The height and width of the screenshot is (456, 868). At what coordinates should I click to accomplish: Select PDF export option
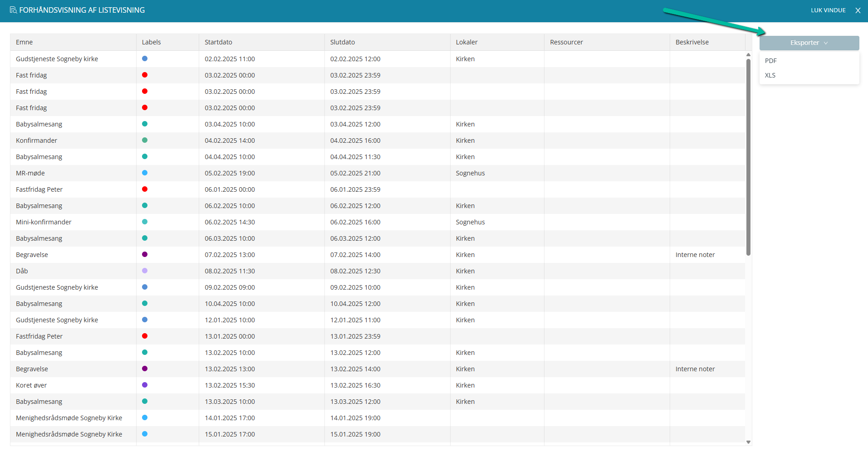(x=770, y=61)
